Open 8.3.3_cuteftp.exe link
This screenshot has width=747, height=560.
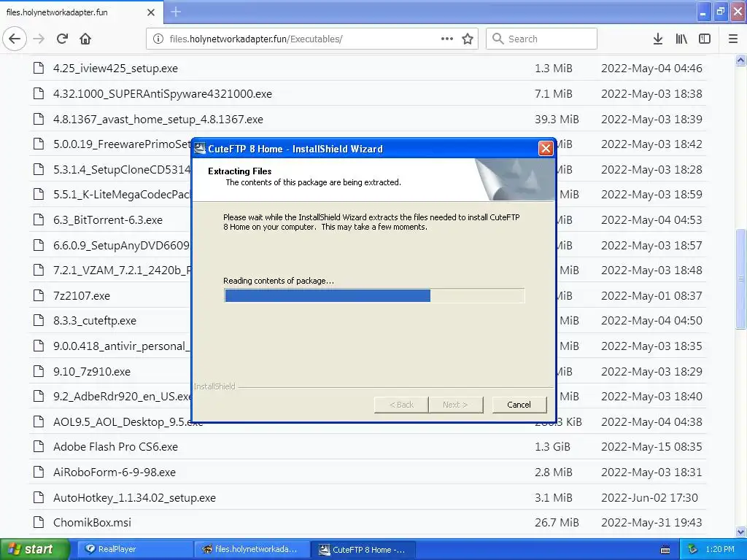95,321
